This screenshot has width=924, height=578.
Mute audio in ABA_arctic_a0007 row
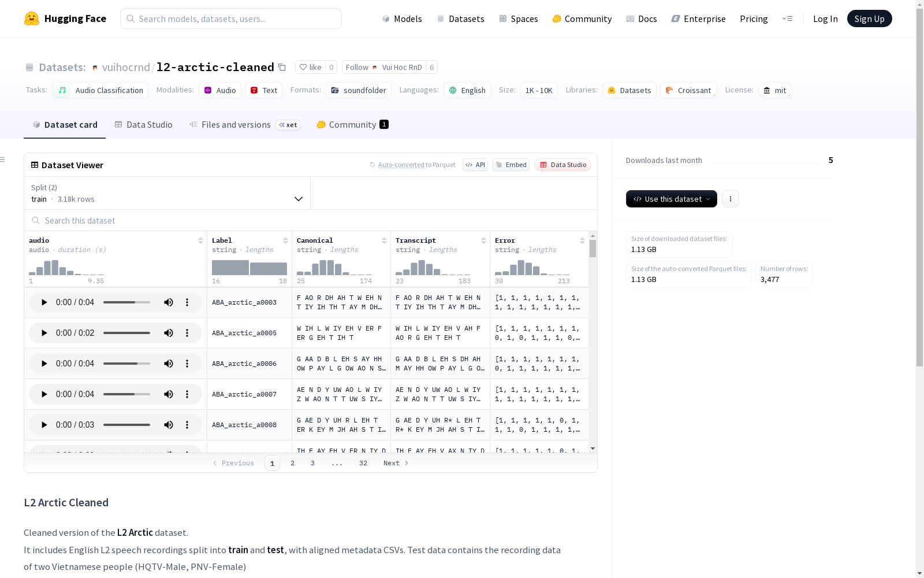click(169, 394)
